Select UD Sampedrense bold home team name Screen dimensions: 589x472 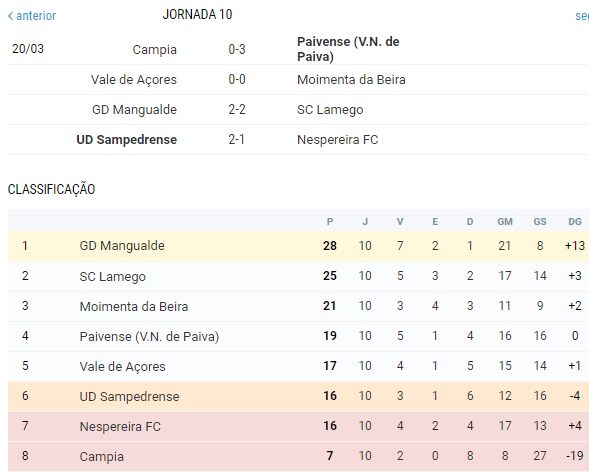[x=127, y=140]
